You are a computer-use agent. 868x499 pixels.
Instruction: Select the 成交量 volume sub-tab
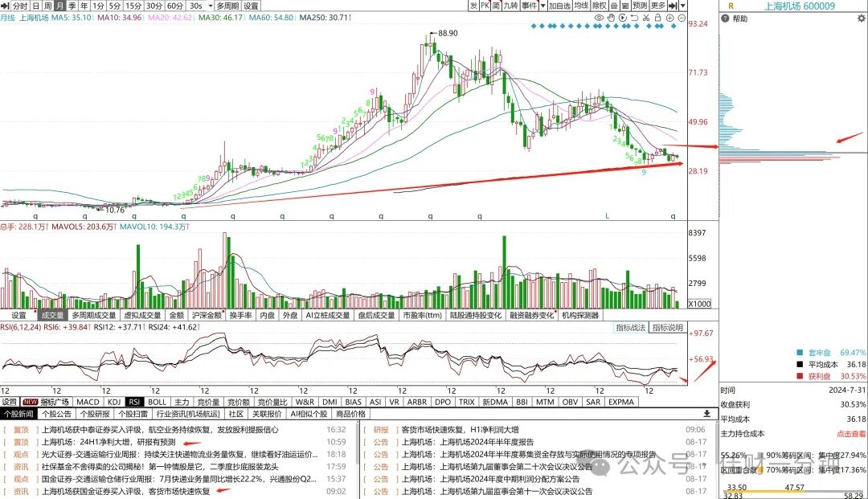[52, 315]
